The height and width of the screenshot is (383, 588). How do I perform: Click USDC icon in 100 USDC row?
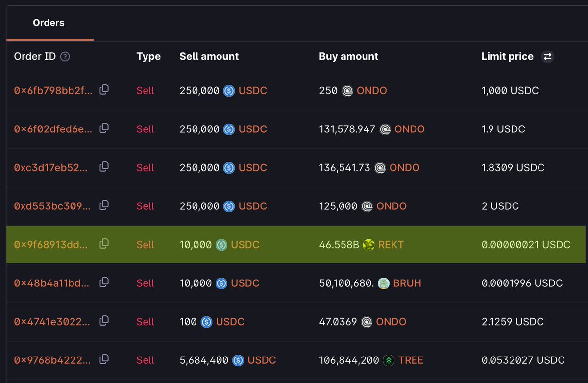click(206, 322)
